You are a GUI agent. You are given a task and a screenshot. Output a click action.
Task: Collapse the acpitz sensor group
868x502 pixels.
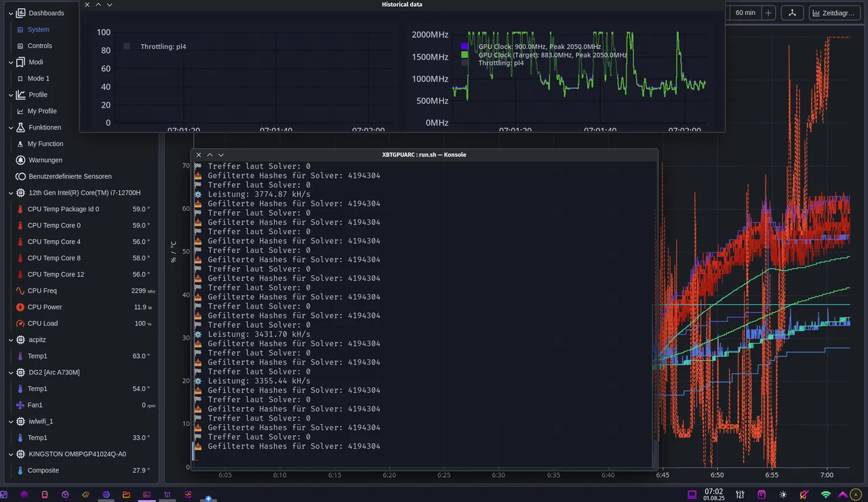(10, 340)
